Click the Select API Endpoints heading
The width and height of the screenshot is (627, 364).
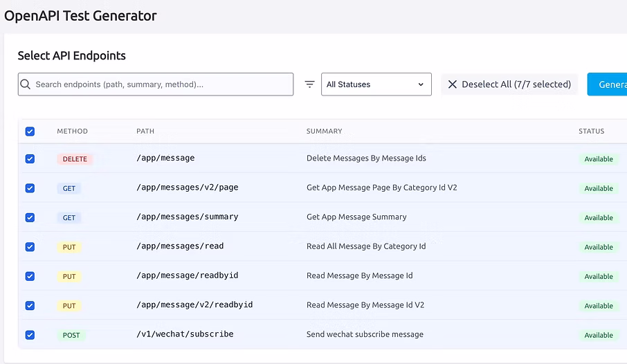pos(71,55)
